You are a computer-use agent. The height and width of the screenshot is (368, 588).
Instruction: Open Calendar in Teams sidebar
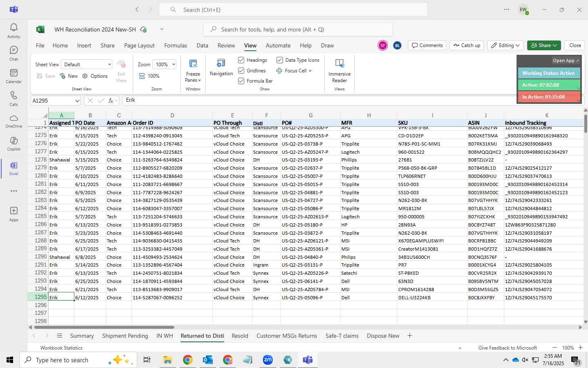pos(13,76)
